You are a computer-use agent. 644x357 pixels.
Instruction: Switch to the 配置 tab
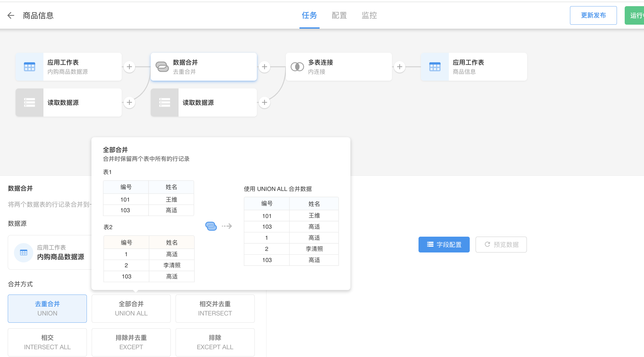339,16
